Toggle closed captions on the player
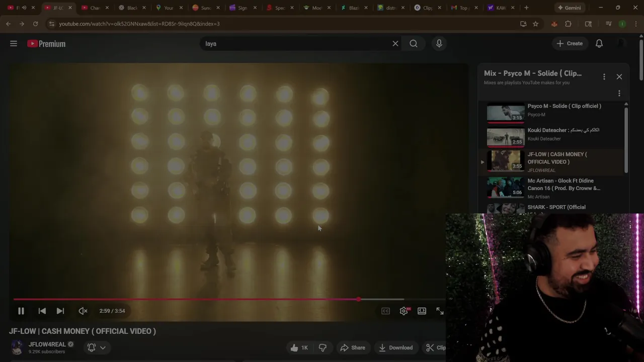The image size is (644, 362). tap(385, 311)
